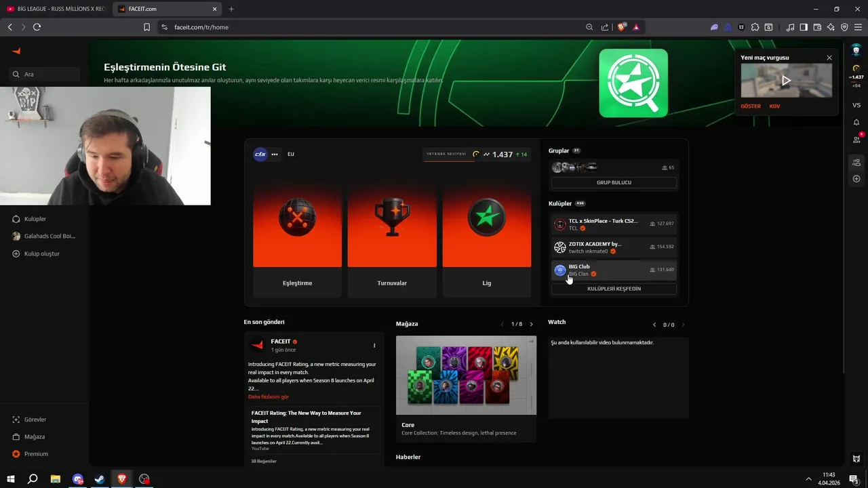This screenshot has width=868, height=488.
Task: Open the notifications bell
Action: 856,123
